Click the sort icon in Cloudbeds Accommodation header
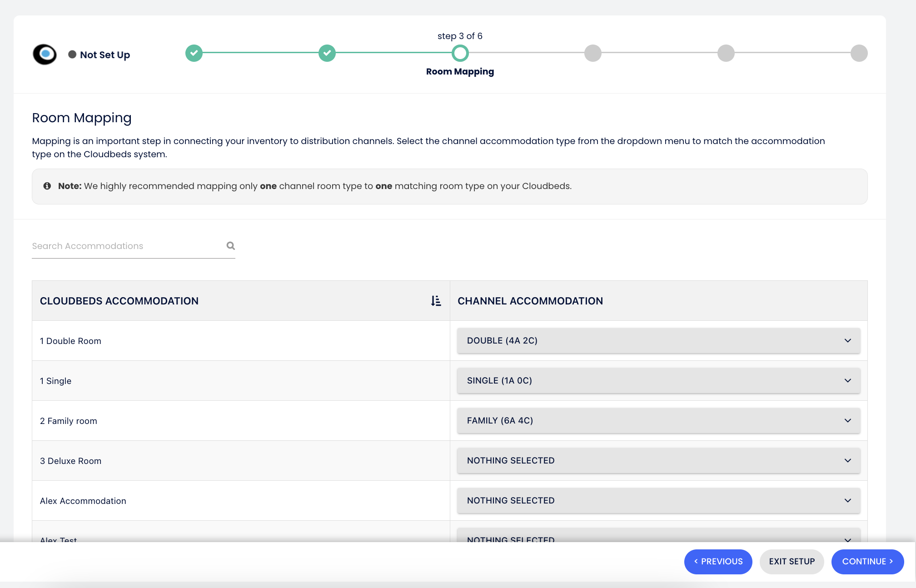The width and height of the screenshot is (916, 588). click(x=436, y=301)
